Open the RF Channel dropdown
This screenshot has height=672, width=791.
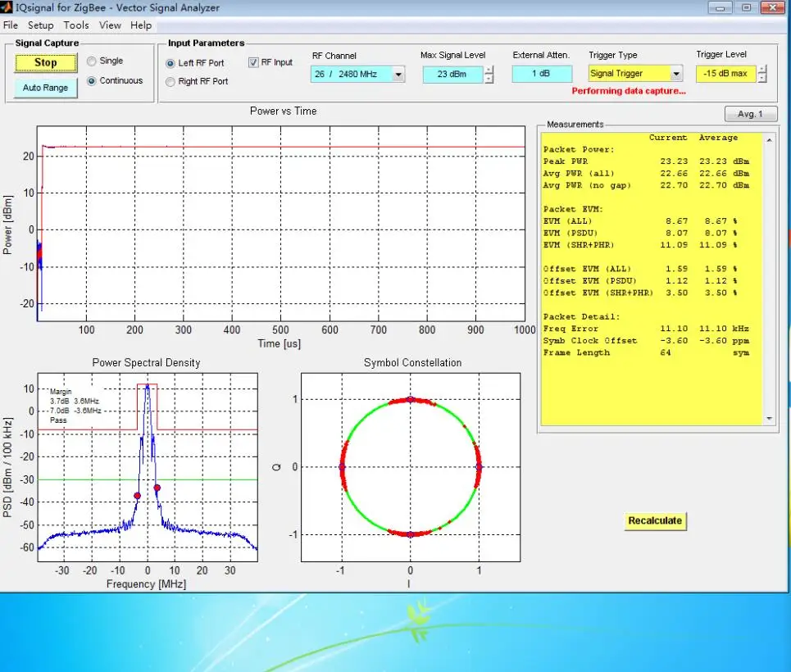click(x=398, y=75)
